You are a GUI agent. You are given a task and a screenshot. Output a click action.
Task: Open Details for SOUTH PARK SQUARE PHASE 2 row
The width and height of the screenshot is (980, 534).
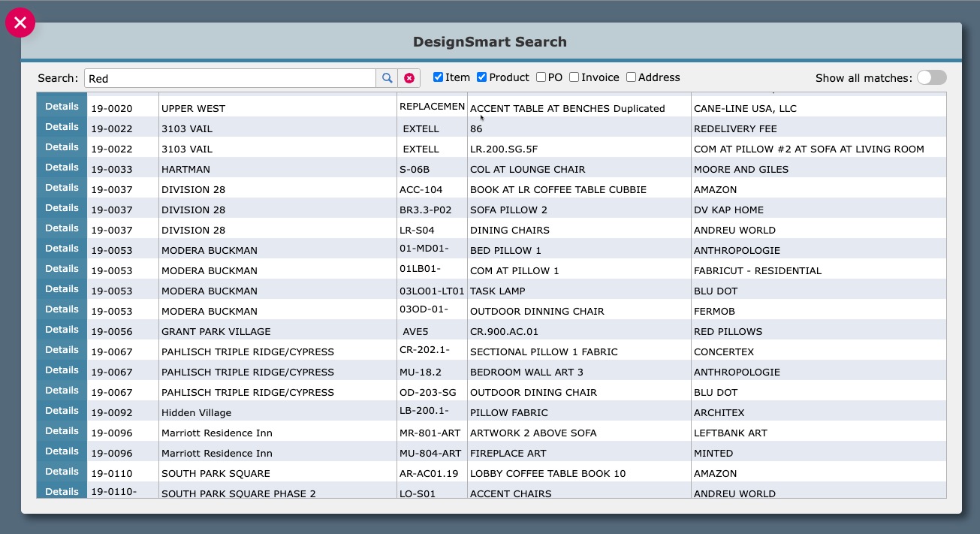[x=62, y=490]
